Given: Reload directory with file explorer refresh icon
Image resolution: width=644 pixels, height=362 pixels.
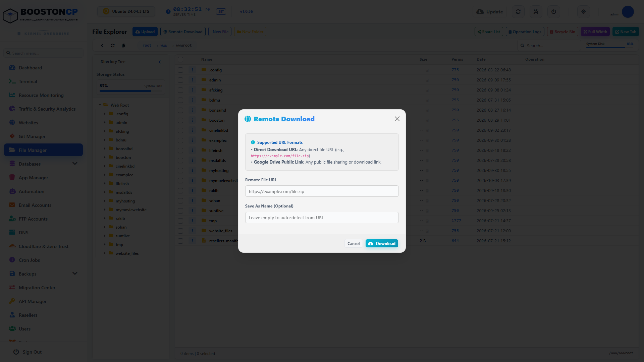Looking at the screenshot, I should 113,45.
